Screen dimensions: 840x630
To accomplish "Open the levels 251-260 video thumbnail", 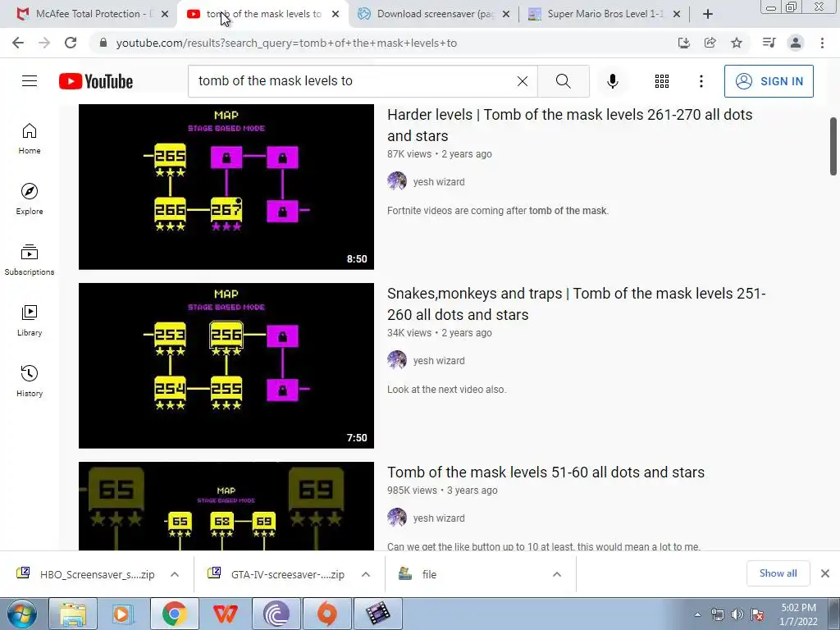I will (x=226, y=365).
